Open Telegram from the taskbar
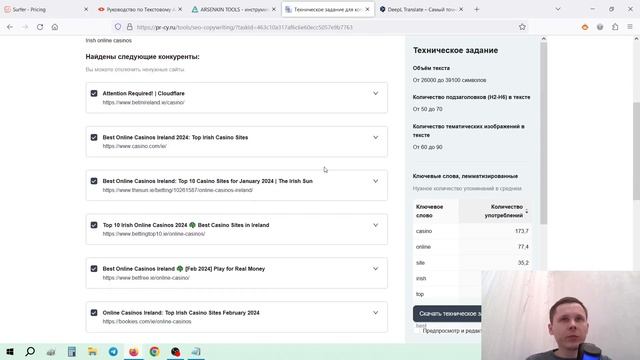Image resolution: width=640 pixels, height=360 pixels. click(x=113, y=351)
